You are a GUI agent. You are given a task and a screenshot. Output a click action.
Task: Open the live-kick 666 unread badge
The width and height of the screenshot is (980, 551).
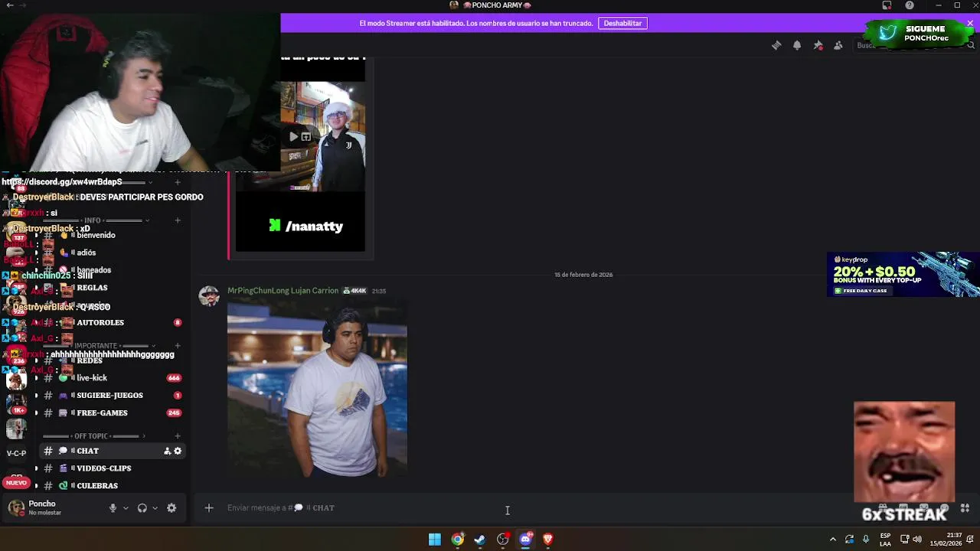pos(174,378)
